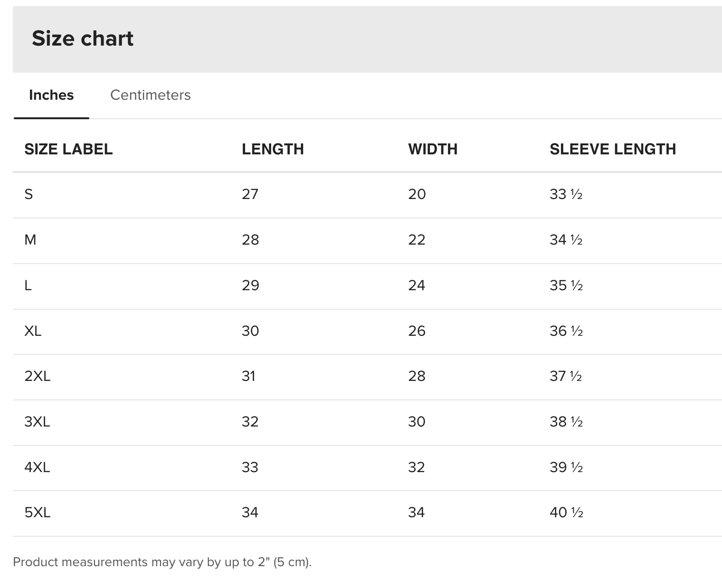Click the SIZE LABEL column header
This screenshot has width=722, height=588.
68,149
